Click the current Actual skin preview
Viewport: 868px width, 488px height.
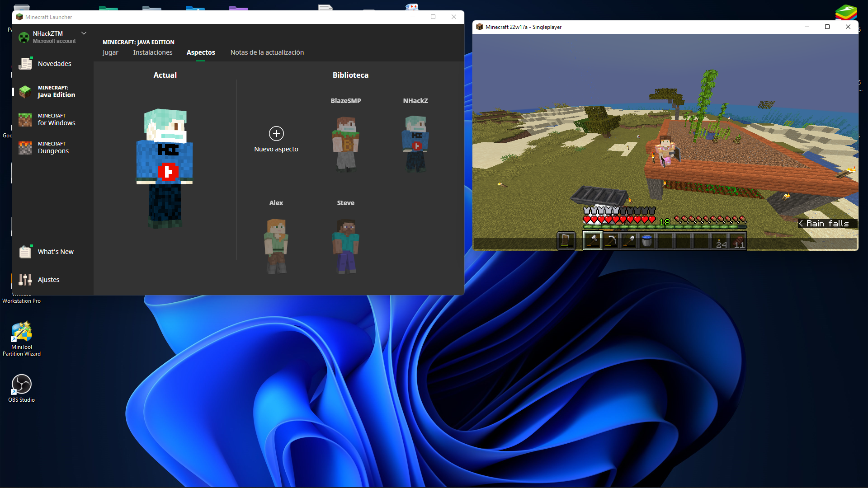tap(165, 168)
